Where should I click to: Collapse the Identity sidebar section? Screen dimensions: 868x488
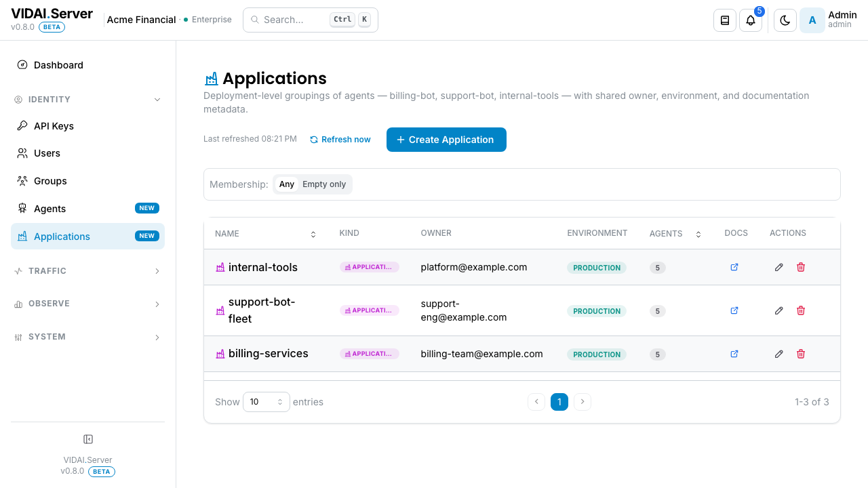point(88,100)
